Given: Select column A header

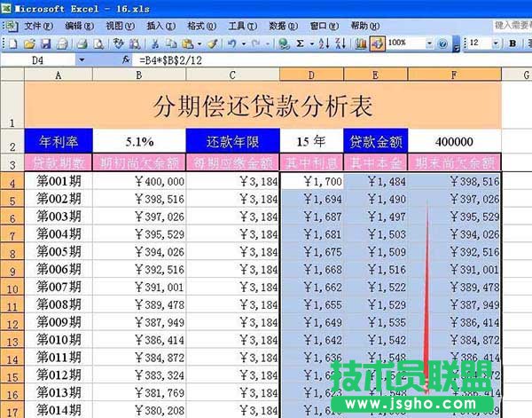Looking at the screenshot, I should tap(59, 75).
